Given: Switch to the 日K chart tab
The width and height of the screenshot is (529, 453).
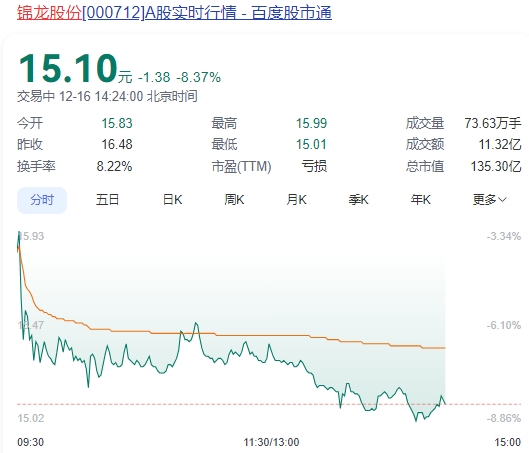Looking at the screenshot, I should tap(172, 200).
